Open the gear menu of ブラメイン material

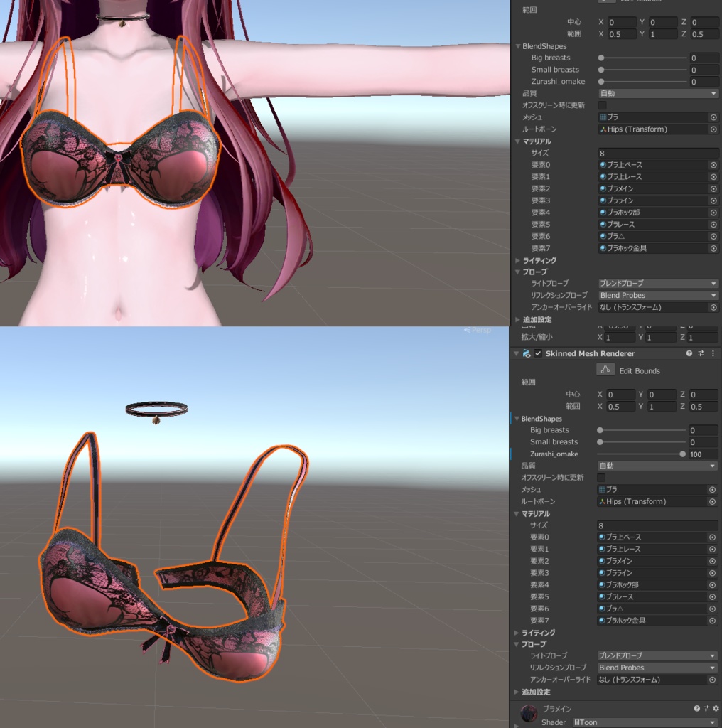716,708
